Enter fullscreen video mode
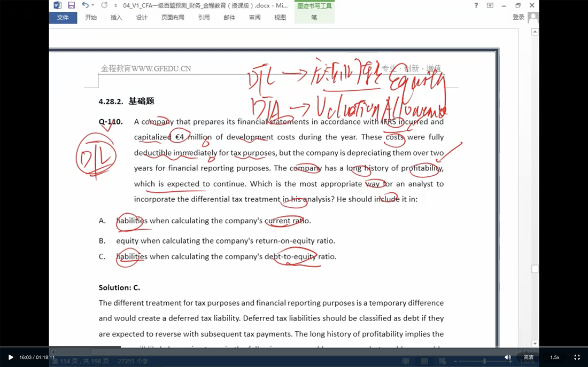Viewport: 588px width, 367px height. point(577,357)
